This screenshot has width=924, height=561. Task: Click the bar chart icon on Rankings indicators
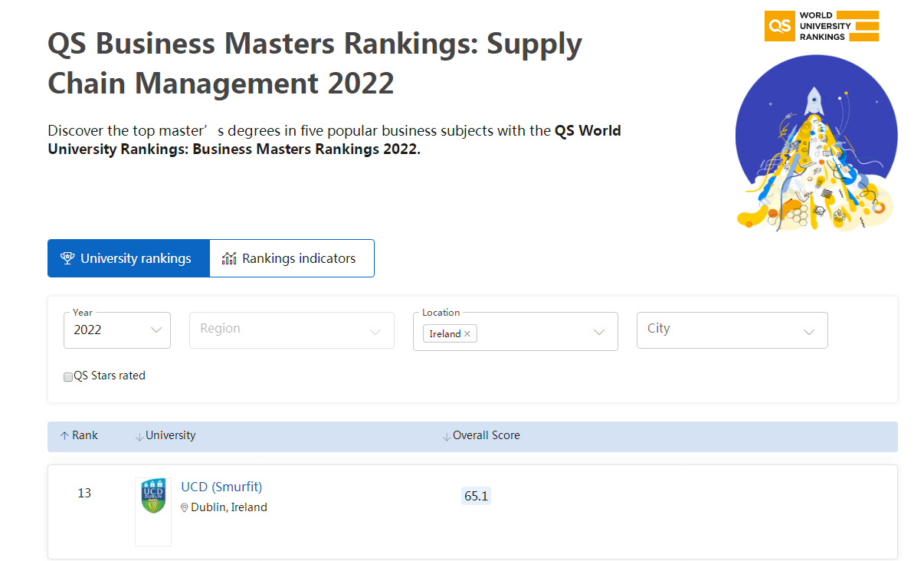tap(229, 258)
